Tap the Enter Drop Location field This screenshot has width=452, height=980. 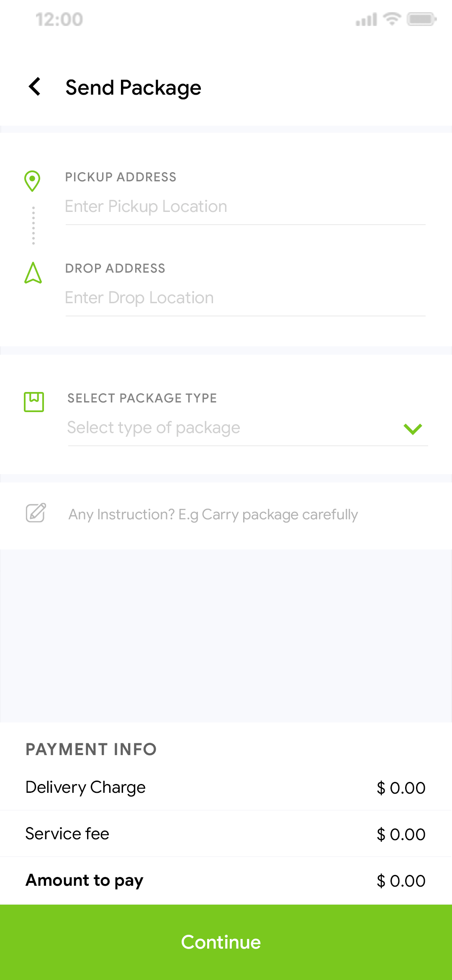pos(209,297)
